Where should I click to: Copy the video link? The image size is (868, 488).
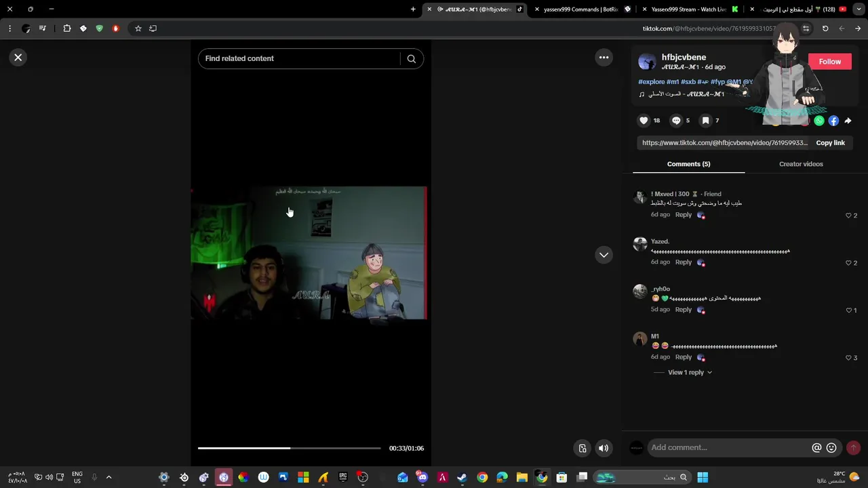pyautogui.click(x=830, y=143)
